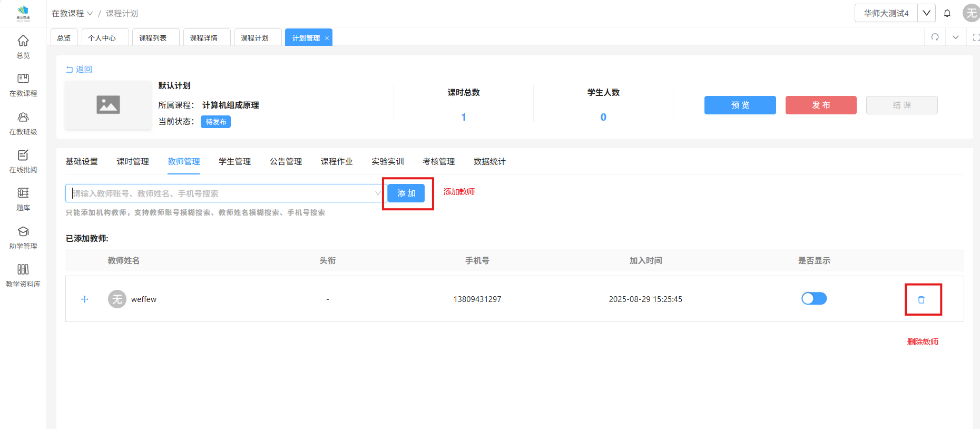This screenshot has width=980, height=429.
Task: Open 在线批阅 in the sidebar
Action: point(23,161)
